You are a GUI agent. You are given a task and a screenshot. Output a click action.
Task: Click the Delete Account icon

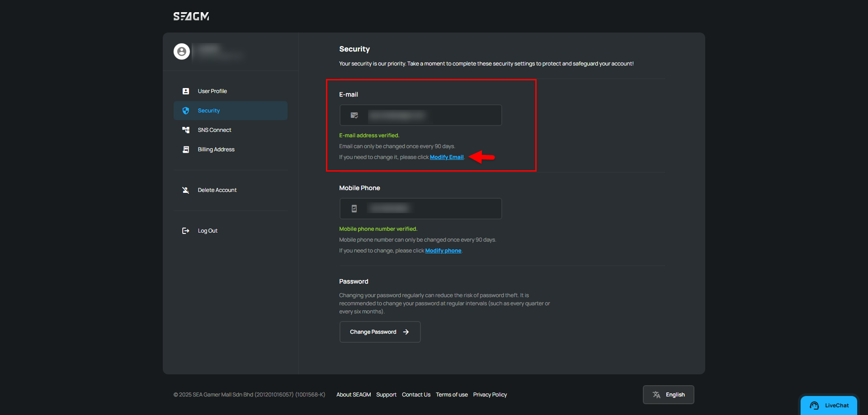tap(186, 190)
